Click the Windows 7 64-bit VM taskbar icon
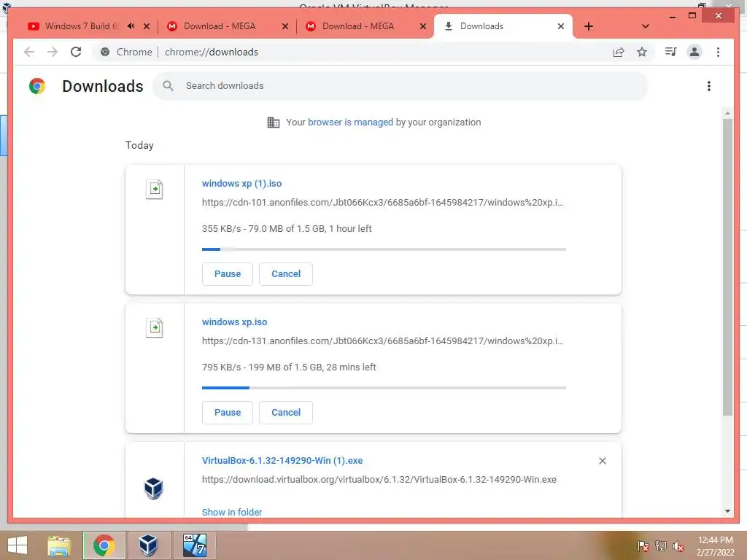 point(194,545)
